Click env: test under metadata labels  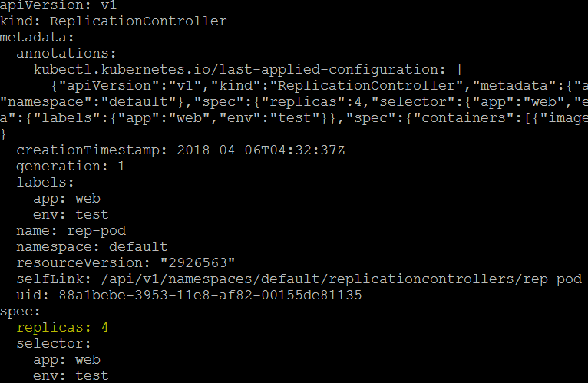(71, 215)
